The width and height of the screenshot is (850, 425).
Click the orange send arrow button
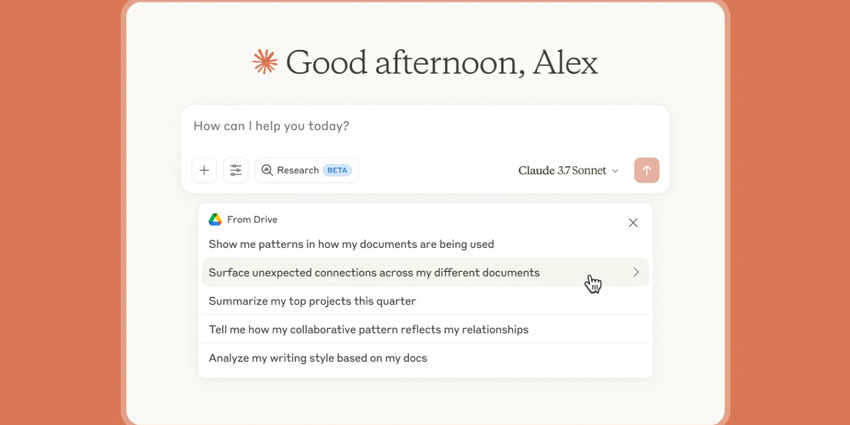coord(647,170)
